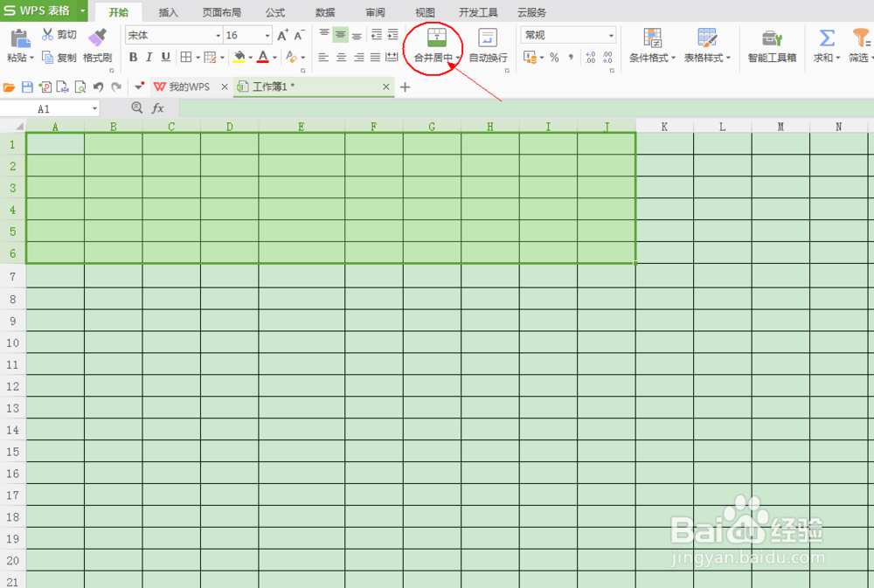Click the decrease indent icon
This screenshot has width=874, height=588.
tap(377, 35)
